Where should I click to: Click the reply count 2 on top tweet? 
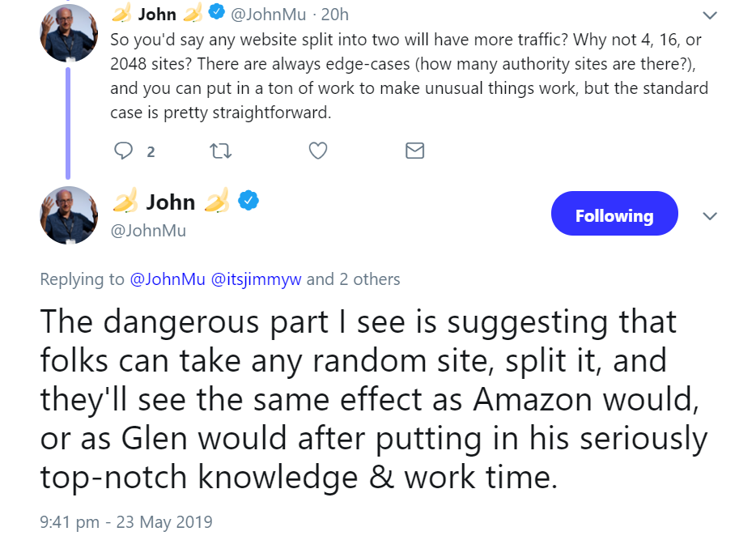click(x=151, y=152)
